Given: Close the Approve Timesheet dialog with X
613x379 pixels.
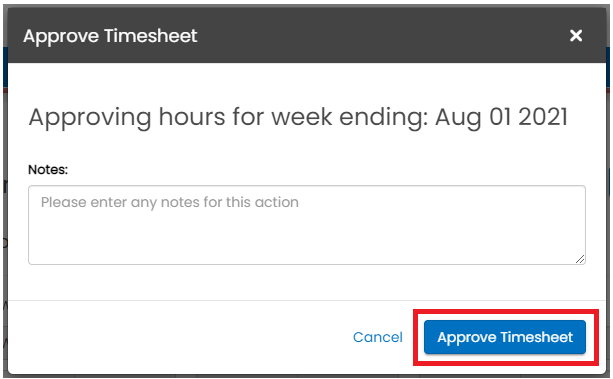Looking at the screenshot, I should (575, 36).
